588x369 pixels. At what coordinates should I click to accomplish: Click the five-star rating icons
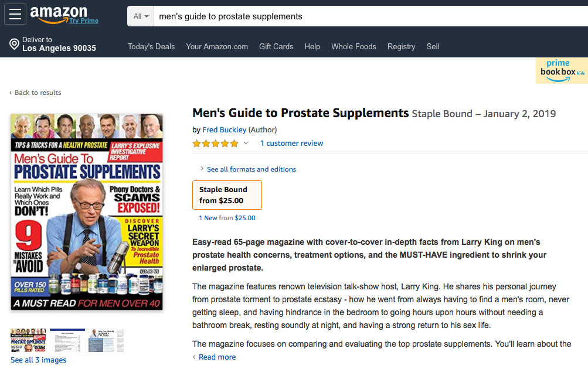click(x=215, y=143)
